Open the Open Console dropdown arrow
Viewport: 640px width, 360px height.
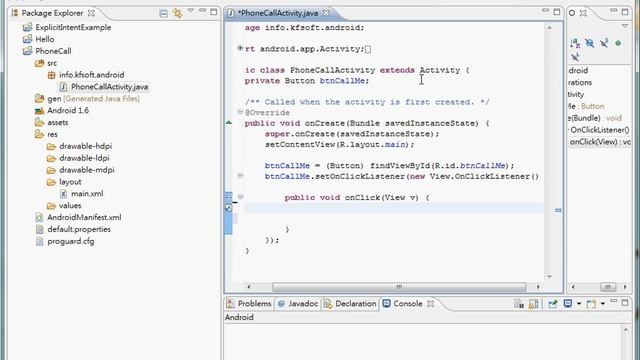click(603, 304)
